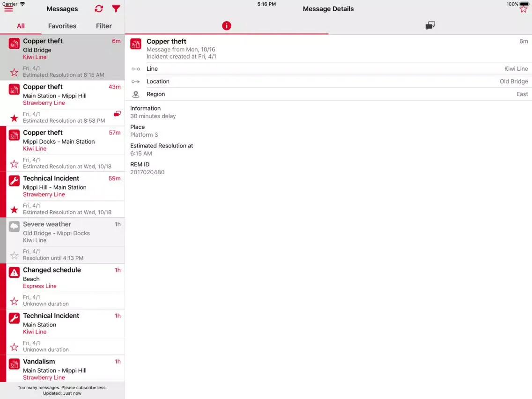532x399 pixels.
Task: Unfavorite the Main Station - Mippi Hill copper theft
Action: pyautogui.click(x=14, y=118)
